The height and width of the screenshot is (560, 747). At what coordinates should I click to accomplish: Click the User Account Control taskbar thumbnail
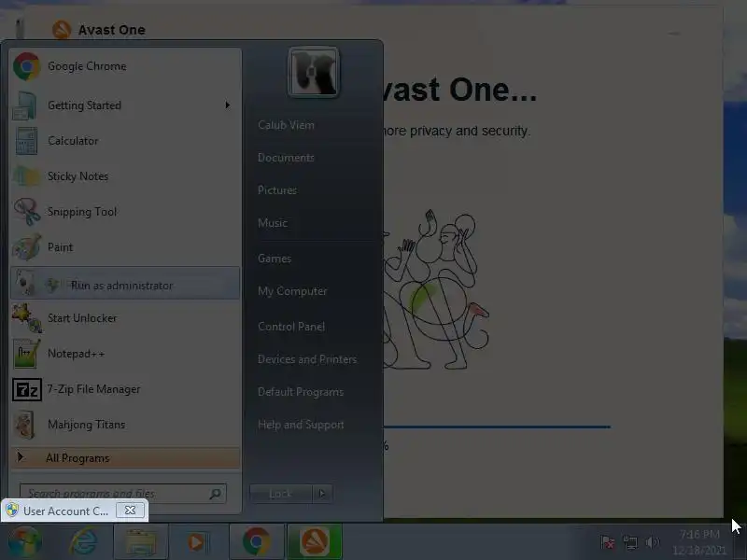[75, 511]
